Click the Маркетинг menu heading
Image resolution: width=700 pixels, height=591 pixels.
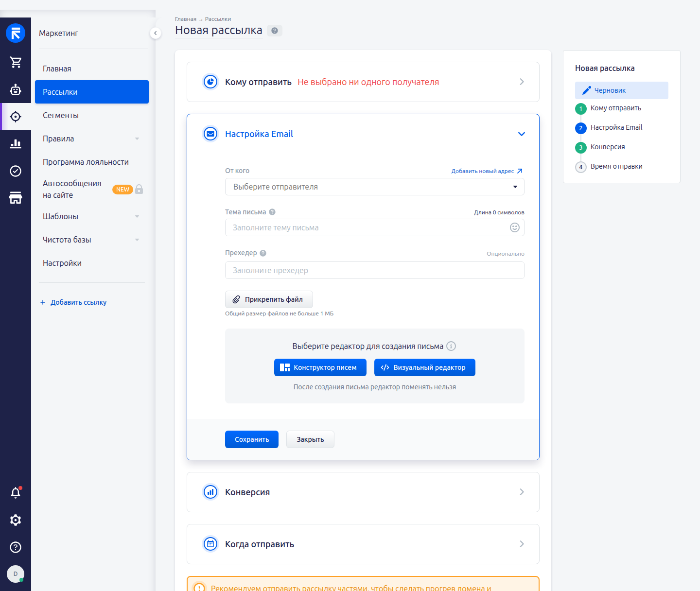point(58,33)
